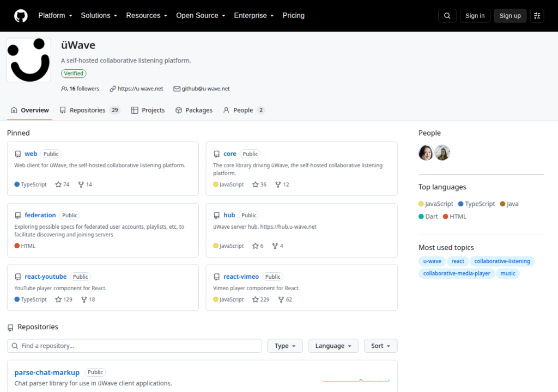
Task: Click the fork icon on hub card
Action: [x=275, y=246]
